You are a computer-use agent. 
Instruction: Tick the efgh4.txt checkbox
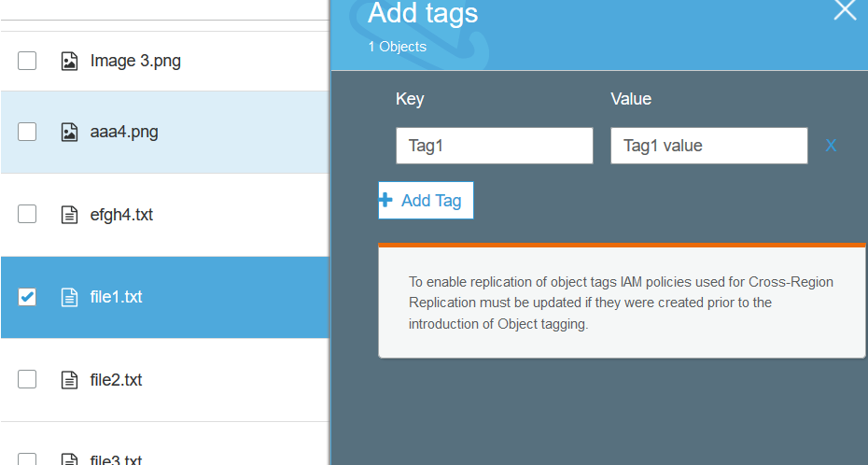(28, 215)
